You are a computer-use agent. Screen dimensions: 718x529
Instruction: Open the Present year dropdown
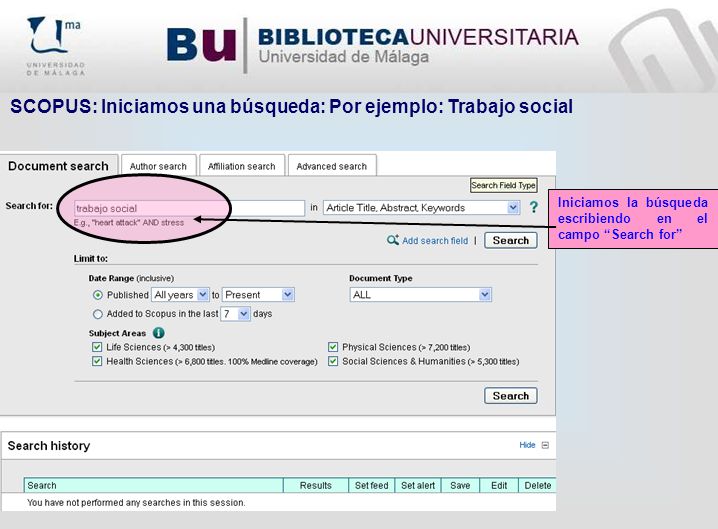(x=258, y=295)
